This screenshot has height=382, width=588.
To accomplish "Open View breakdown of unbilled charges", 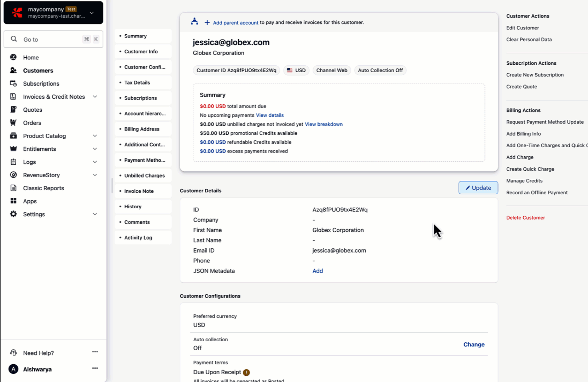I will point(324,124).
